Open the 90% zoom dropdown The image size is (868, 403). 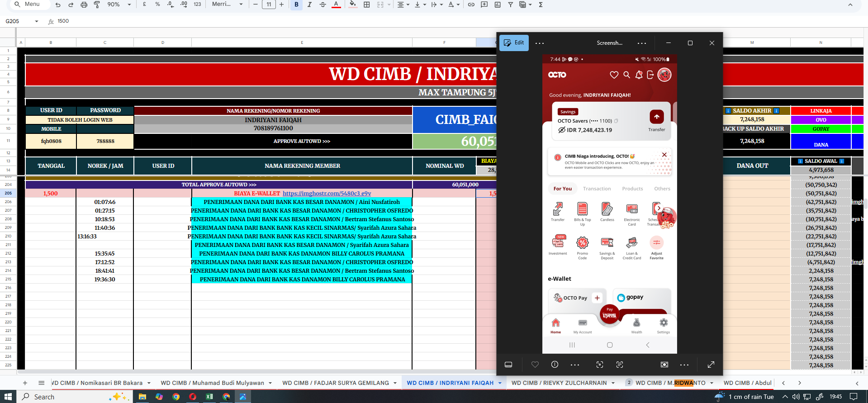129,5
